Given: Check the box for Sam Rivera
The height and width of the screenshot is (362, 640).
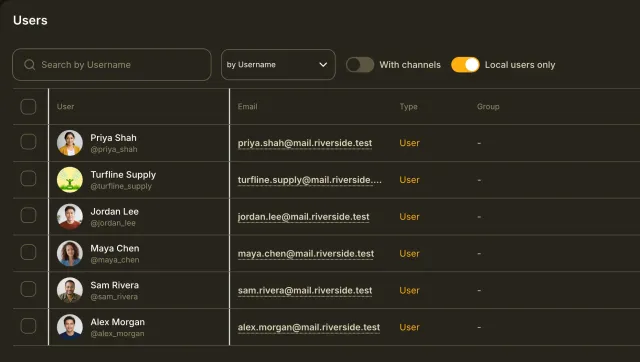Looking at the screenshot, I should click(x=28, y=289).
